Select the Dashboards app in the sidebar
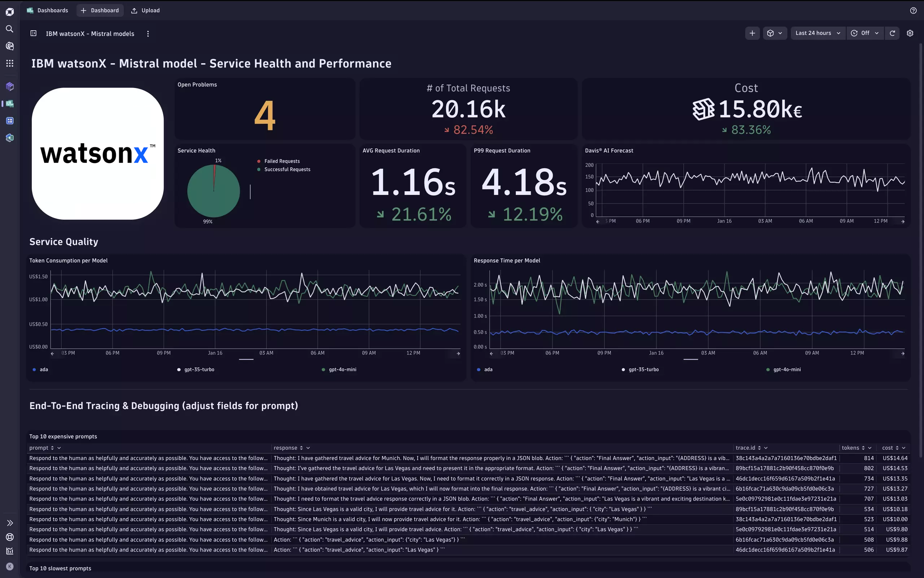 [x=9, y=103]
